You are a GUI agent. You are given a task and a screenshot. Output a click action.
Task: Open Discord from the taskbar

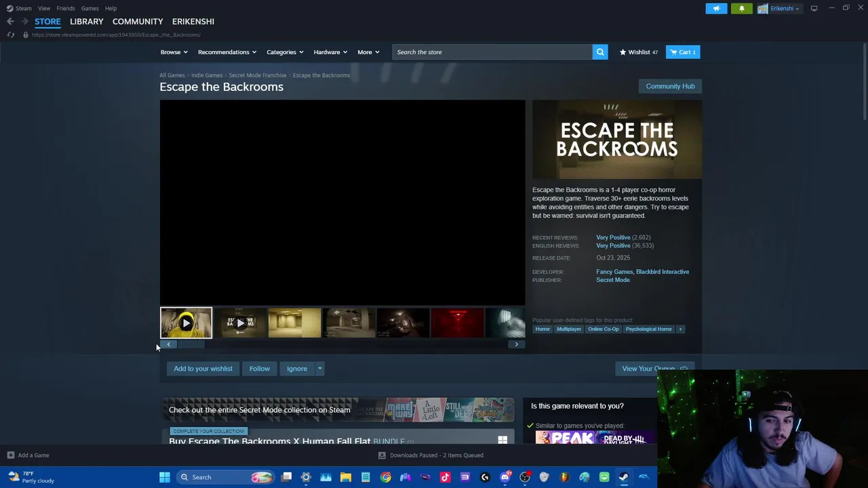click(505, 477)
